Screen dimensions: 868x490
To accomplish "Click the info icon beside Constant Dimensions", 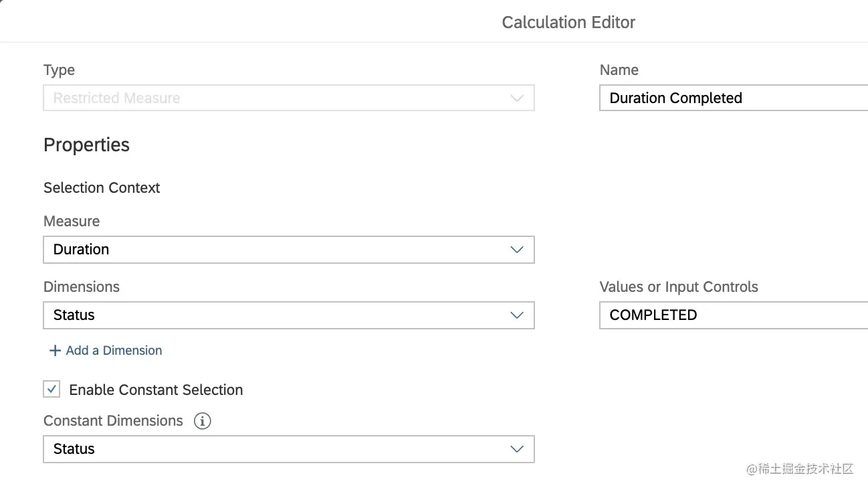I will click(x=202, y=421).
